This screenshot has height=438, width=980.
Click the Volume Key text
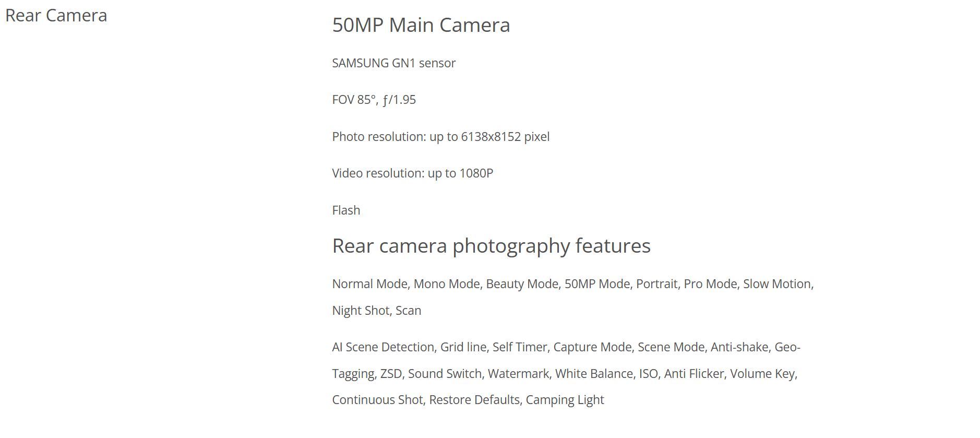[x=763, y=374]
